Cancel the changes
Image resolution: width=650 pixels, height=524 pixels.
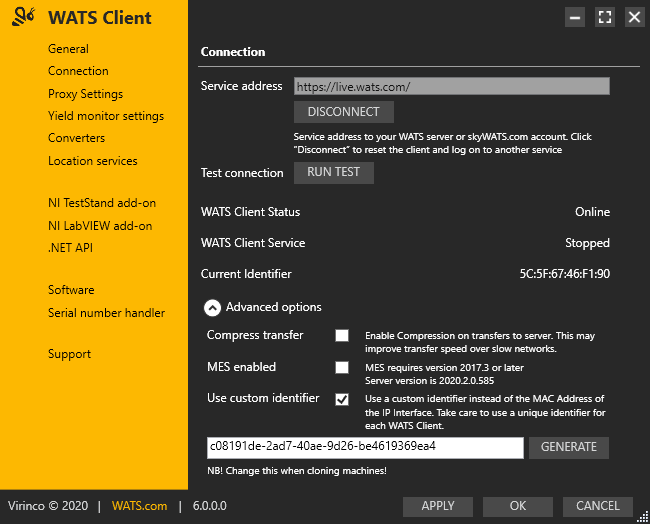point(598,506)
